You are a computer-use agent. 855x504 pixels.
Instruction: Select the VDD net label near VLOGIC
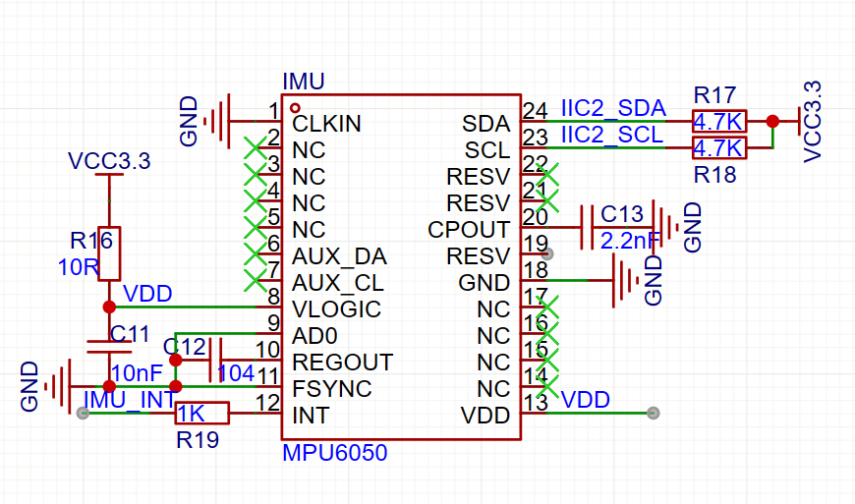(x=147, y=294)
